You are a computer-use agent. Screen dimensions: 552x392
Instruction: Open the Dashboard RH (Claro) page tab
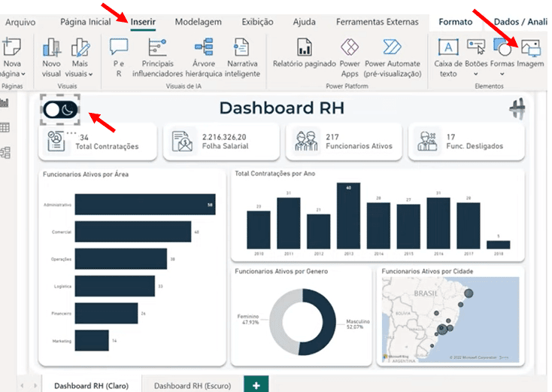pos(92,385)
